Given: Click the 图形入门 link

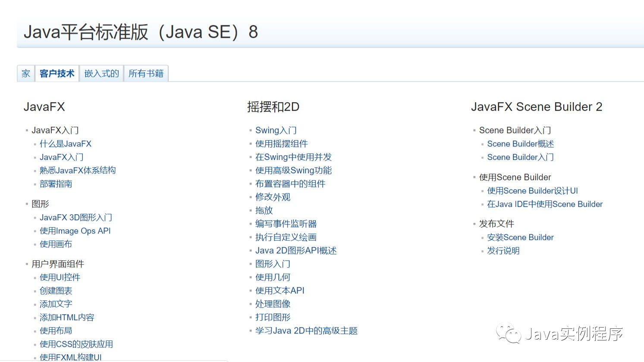Looking at the screenshot, I should (x=273, y=264).
